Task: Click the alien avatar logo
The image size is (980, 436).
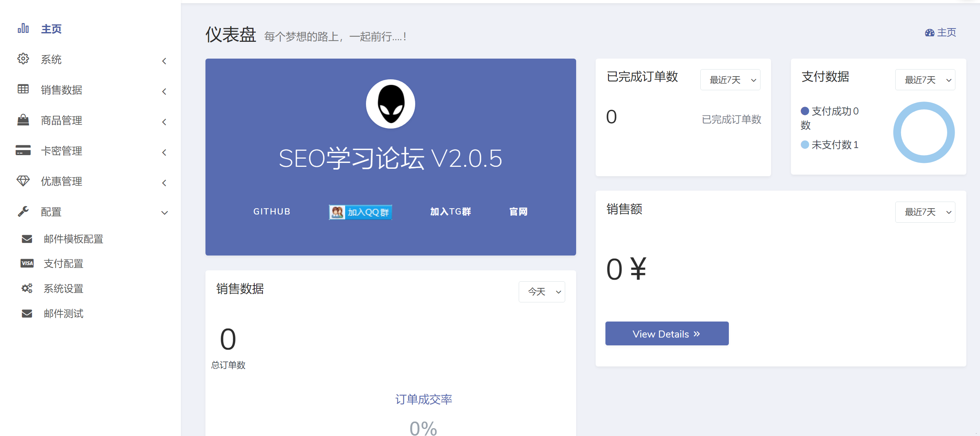Action: (390, 104)
